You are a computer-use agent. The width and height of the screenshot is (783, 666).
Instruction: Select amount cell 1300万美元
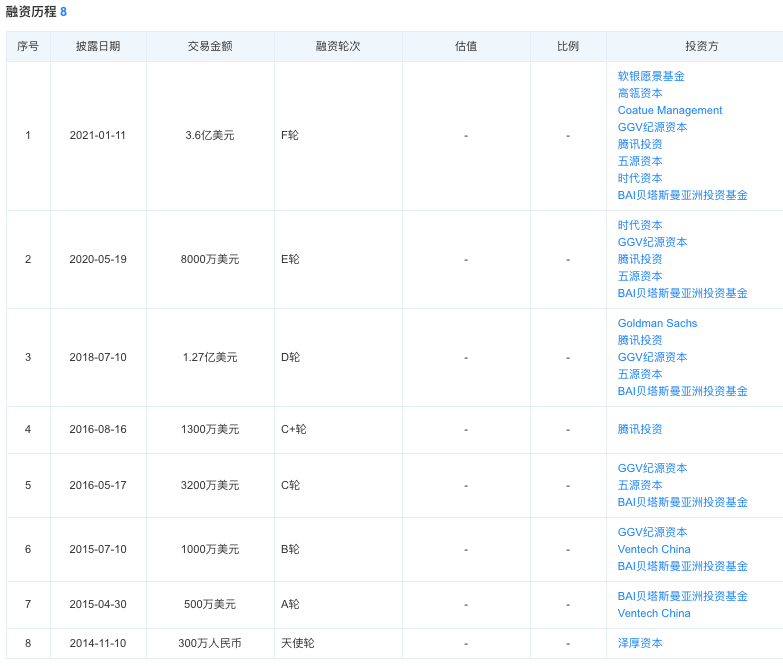210,429
